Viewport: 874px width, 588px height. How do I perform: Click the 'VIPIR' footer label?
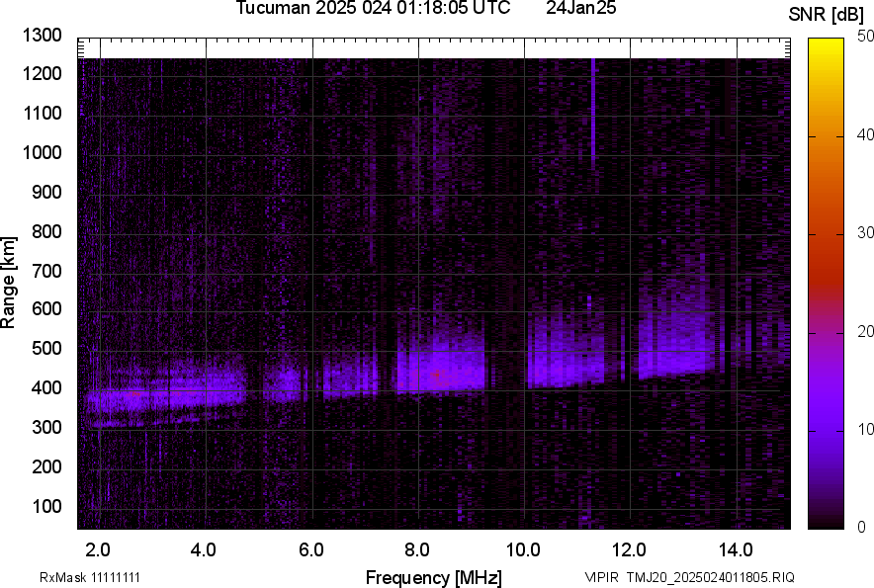[601, 577]
